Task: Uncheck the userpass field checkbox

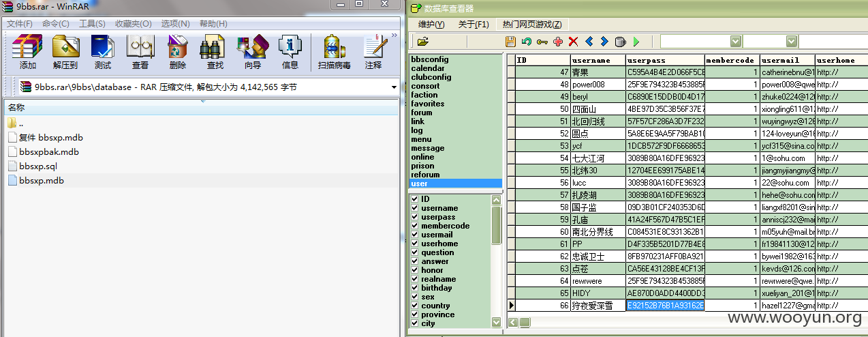Action: [415, 217]
